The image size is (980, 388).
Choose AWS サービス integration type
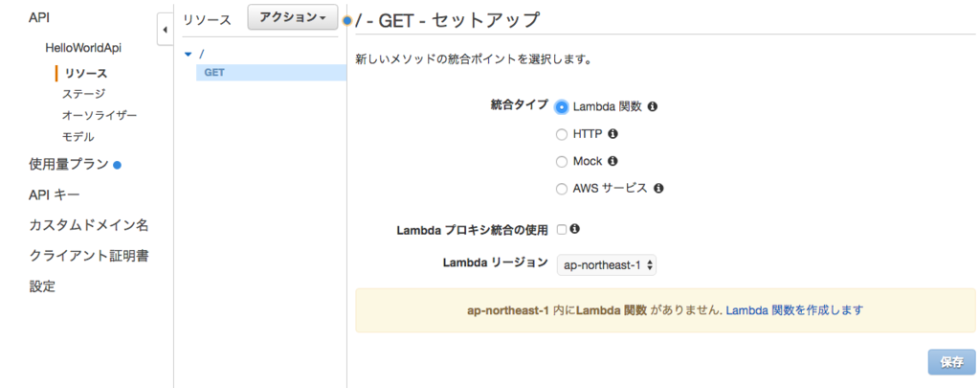click(562, 189)
